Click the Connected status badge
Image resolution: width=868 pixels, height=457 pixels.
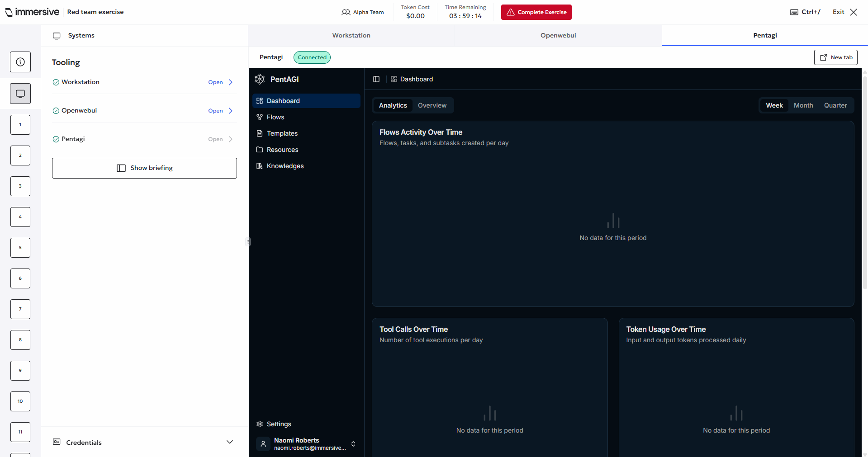(312, 57)
